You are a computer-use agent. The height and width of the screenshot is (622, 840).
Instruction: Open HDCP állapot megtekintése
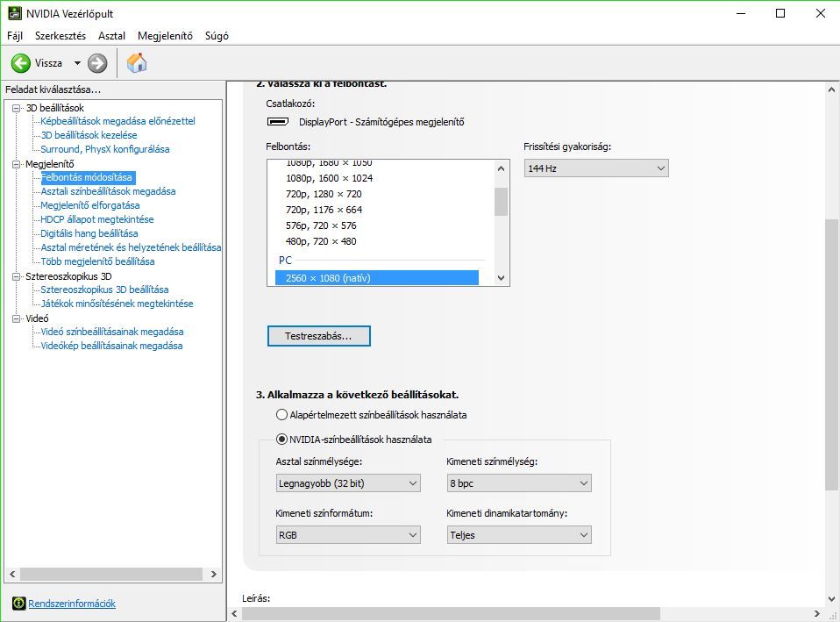(97, 219)
